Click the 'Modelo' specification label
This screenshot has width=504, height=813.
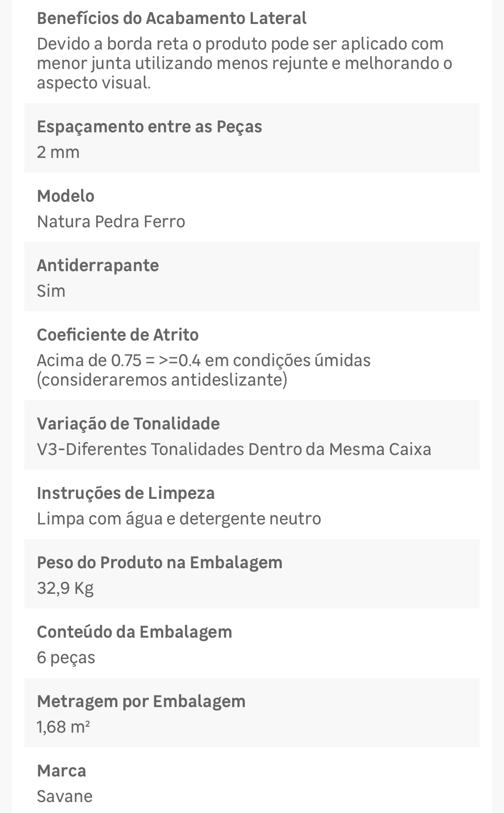(66, 196)
